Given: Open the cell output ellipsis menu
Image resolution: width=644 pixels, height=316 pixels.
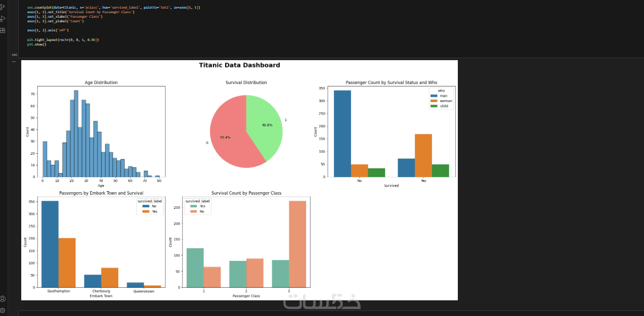Looking at the screenshot, I should click(14, 61).
